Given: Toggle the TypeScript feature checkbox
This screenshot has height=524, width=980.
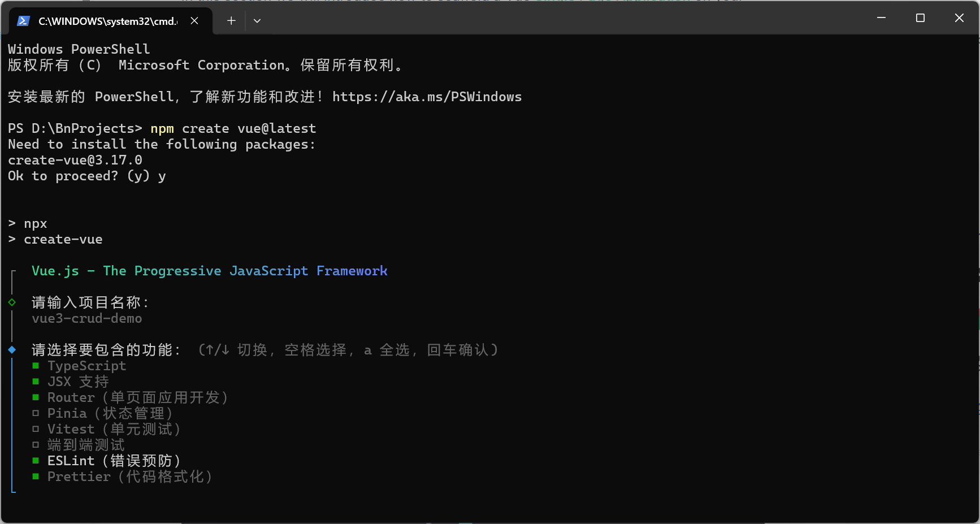Looking at the screenshot, I should pos(36,366).
